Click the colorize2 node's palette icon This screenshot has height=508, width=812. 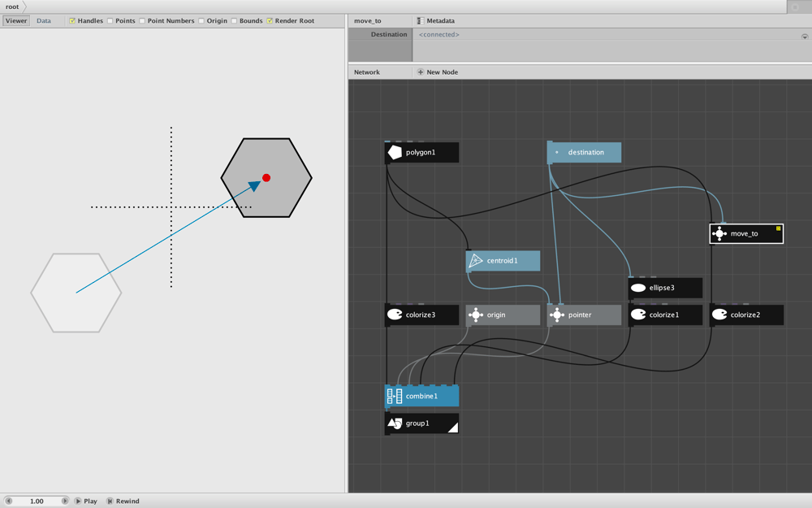pos(719,315)
